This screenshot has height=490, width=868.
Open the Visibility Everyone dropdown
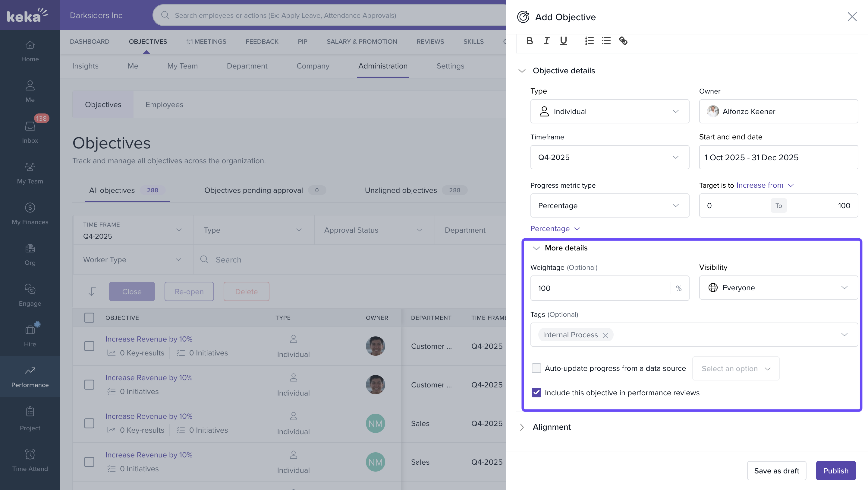778,288
